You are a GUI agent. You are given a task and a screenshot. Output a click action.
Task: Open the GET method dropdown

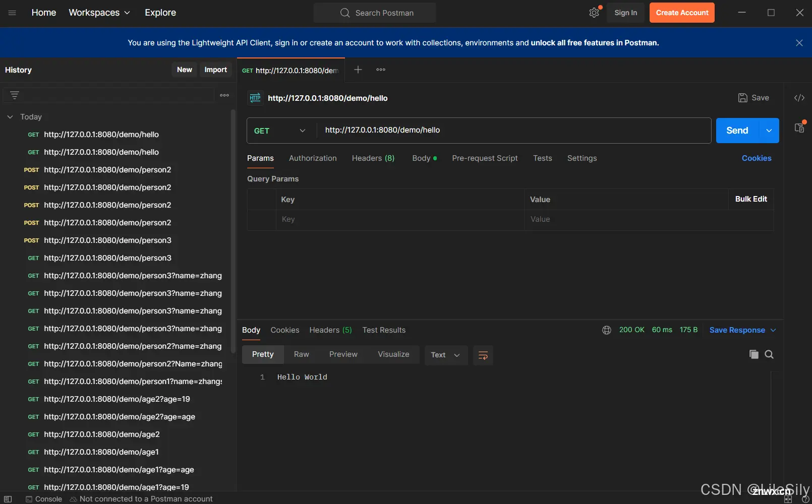(280, 131)
